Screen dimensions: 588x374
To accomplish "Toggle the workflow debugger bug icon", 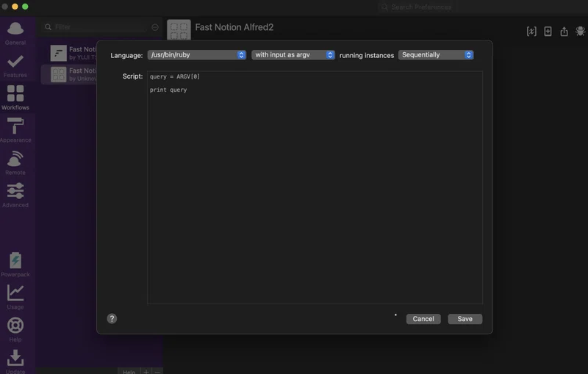I will (x=581, y=32).
